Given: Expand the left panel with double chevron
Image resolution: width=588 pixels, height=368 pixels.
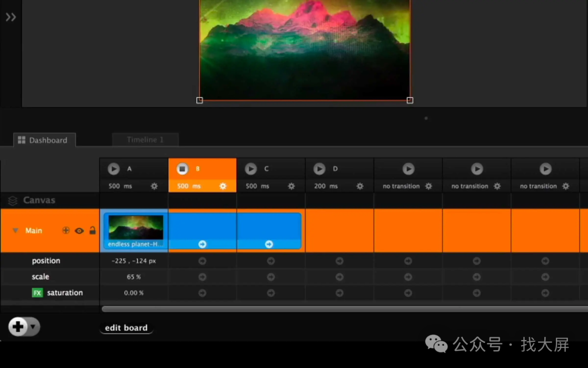Looking at the screenshot, I should point(10,17).
